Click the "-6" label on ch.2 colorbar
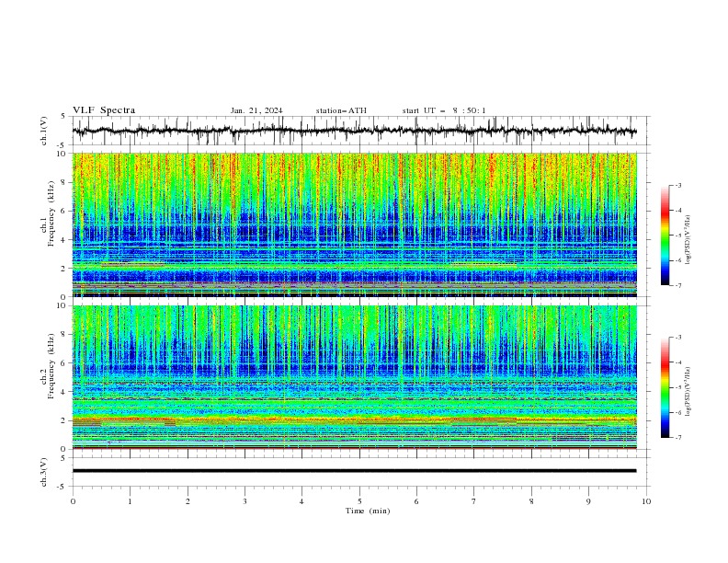This screenshot has height=563, width=728. pos(677,412)
